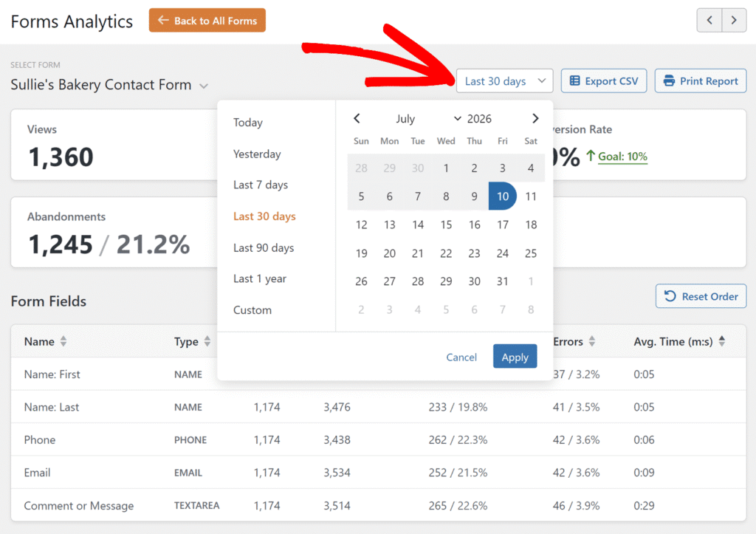Select the Yesterday preset

(257, 154)
